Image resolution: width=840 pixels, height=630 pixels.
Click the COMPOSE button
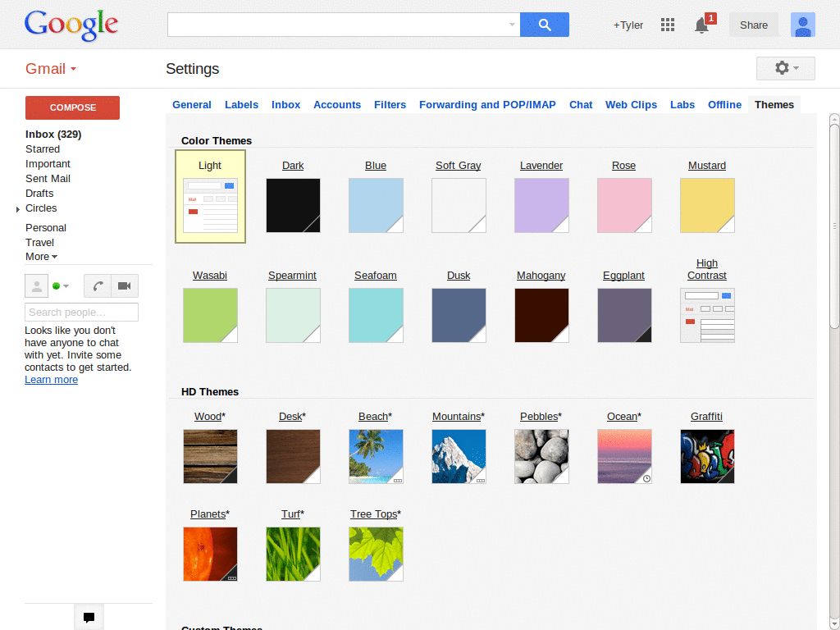tap(72, 107)
